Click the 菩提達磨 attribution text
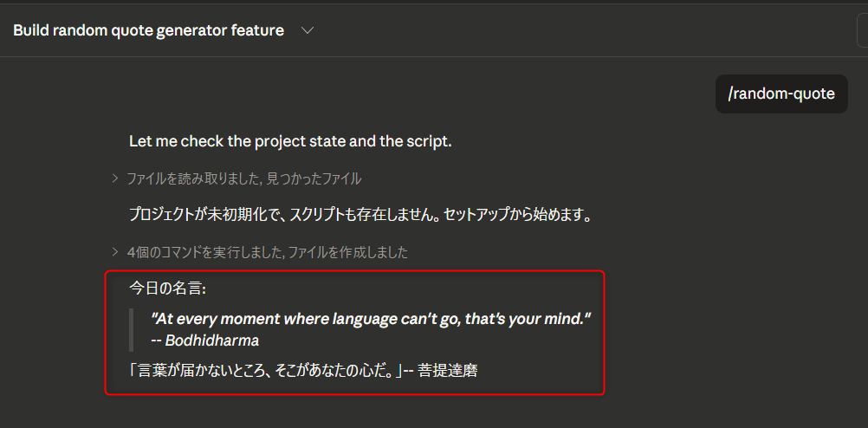 447,371
